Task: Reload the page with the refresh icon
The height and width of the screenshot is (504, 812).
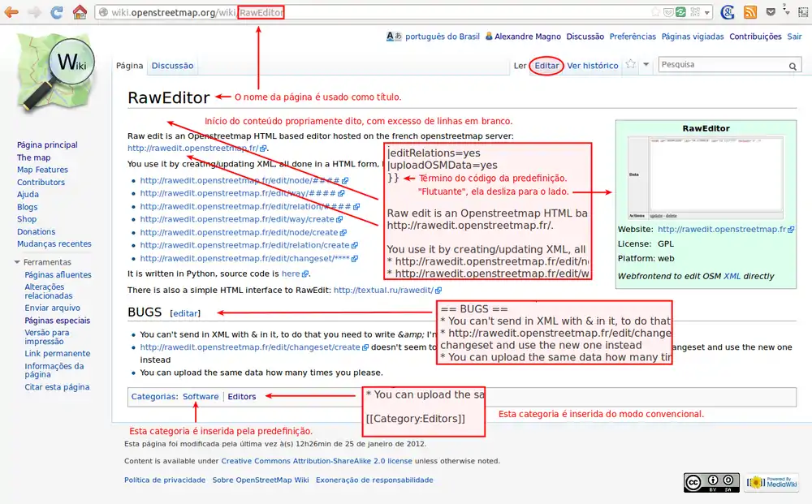Action: pyautogui.click(x=57, y=12)
